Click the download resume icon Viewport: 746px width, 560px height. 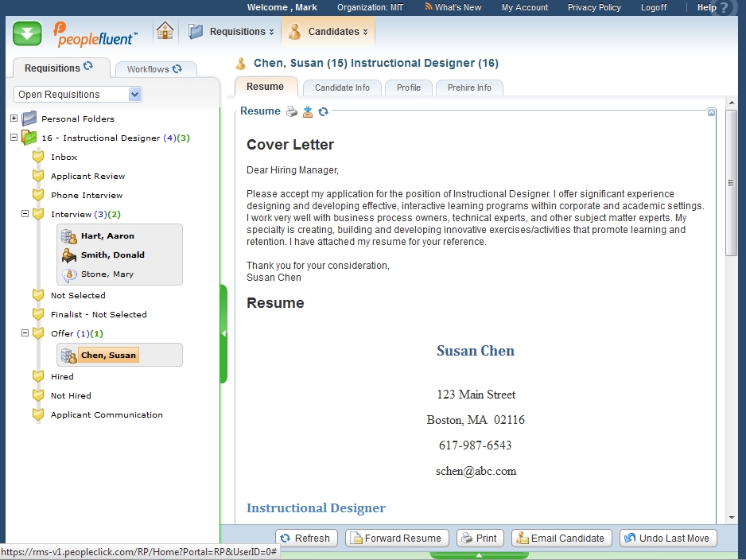tap(308, 111)
